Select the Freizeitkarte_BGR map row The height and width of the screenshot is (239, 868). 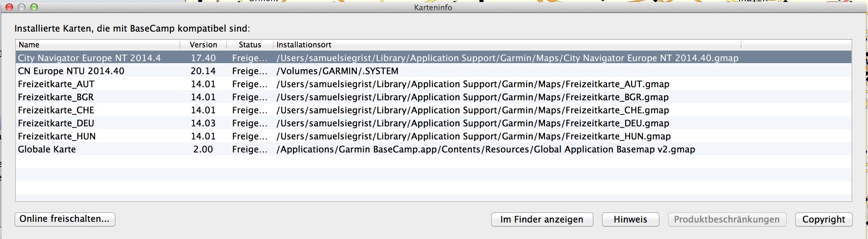click(x=434, y=97)
